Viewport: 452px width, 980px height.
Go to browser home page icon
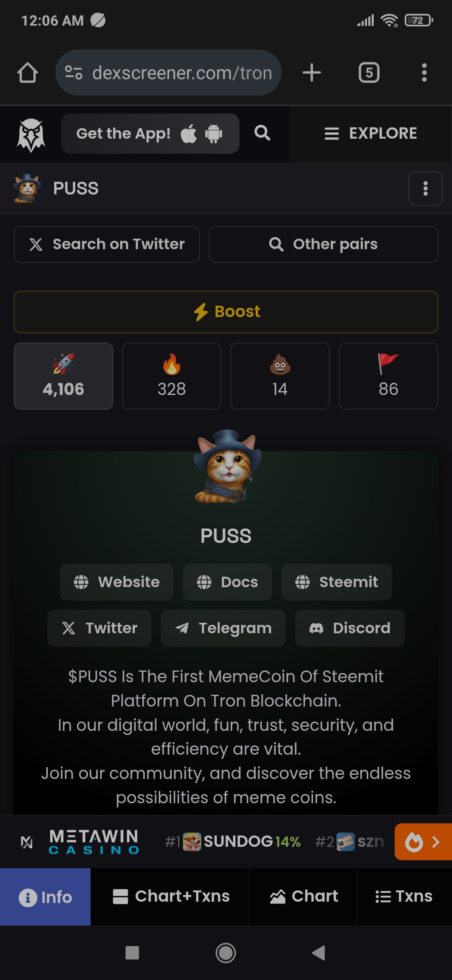[x=28, y=72]
